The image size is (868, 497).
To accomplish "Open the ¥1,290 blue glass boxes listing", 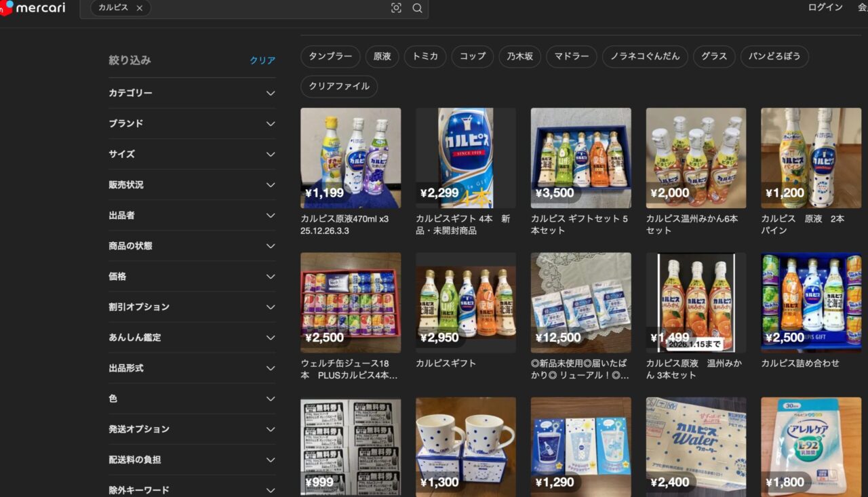I will (x=581, y=447).
